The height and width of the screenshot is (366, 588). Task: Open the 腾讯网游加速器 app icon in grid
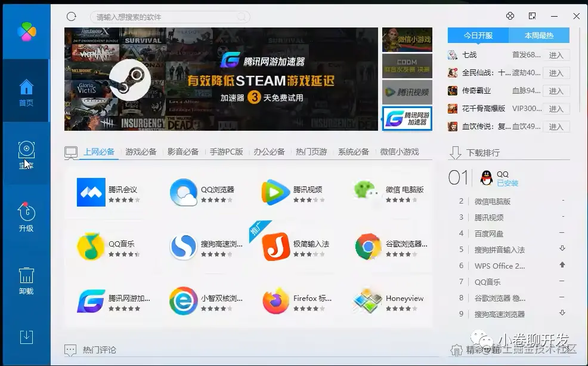[x=91, y=301]
